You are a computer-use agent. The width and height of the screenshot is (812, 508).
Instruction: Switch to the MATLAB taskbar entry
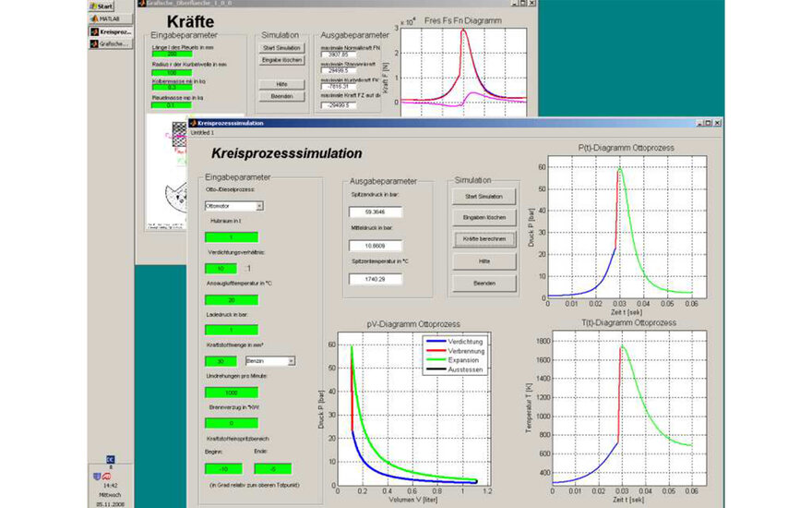pyautogui.click(x=111, y=18)
